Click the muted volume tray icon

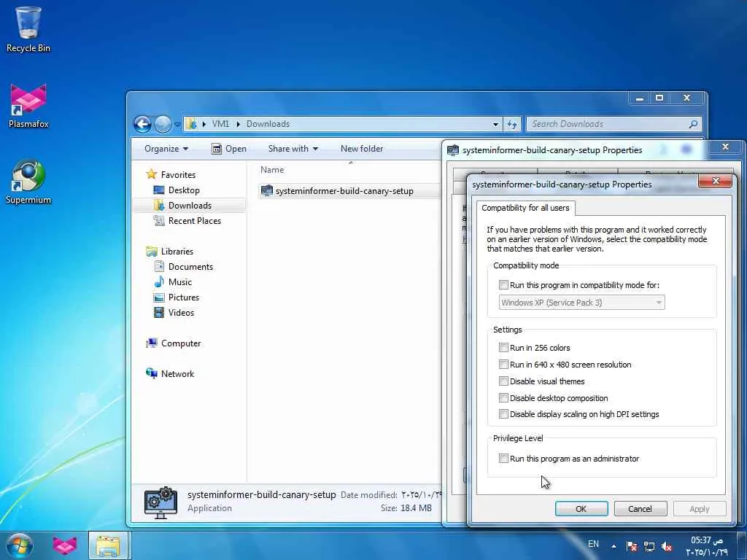pyautogui.click(x=667, y=546)
